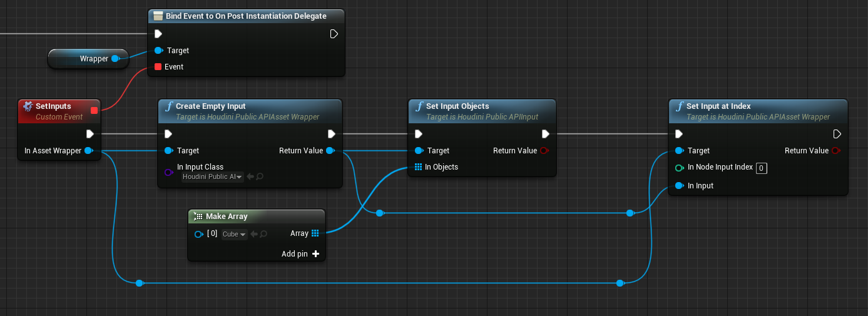The image size is (868, 316).
Task: Click exec output pin of SetInputs event
Action: (x=90, y=134)
